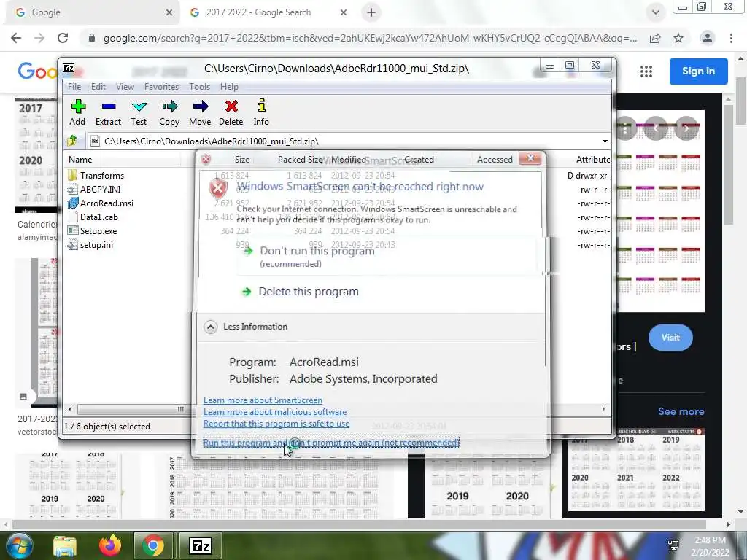Screen dimensions: 747x560
Task: Open the Favorites menu
Action: point(161,87)
